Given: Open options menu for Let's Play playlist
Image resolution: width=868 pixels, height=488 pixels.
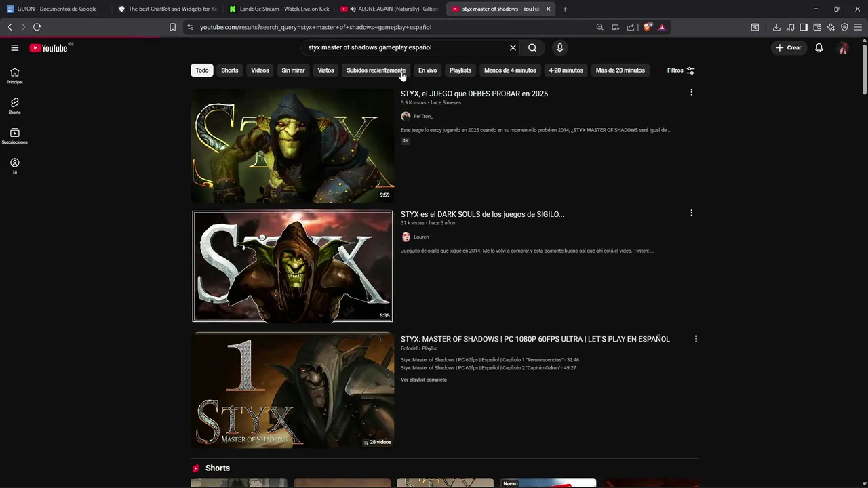Looking at the screenshot, I should pos(695,339).
